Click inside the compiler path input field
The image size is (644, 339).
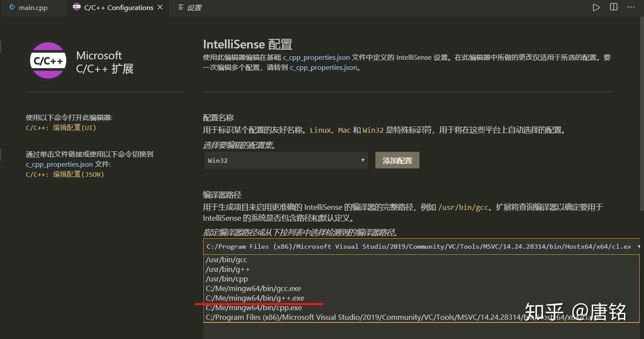(392, 246)
